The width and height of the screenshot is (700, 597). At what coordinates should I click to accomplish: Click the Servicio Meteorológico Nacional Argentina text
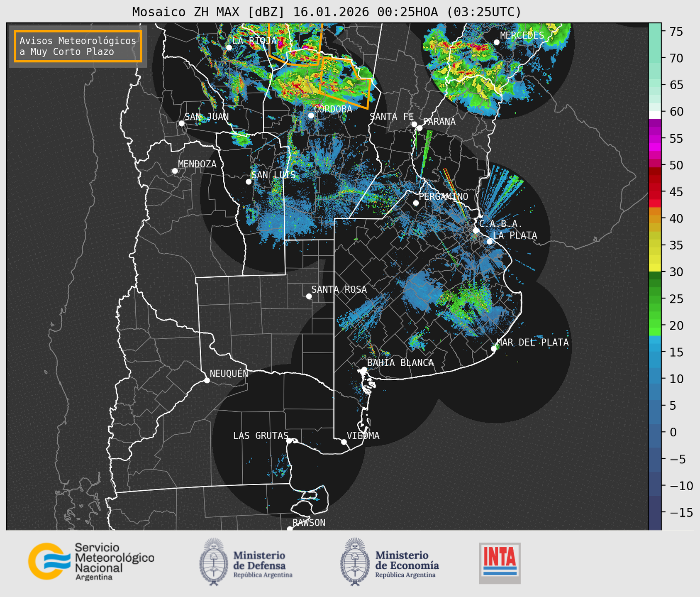coord(114,562)
